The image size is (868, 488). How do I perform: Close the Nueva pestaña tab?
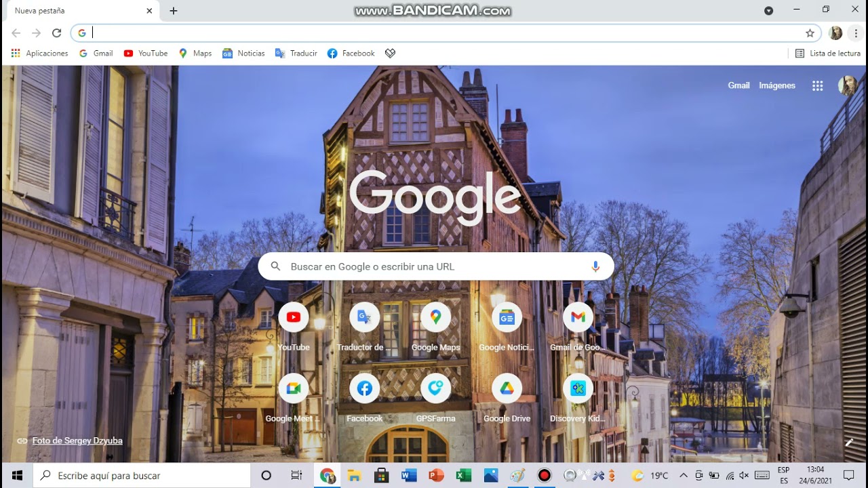(149, 11)
